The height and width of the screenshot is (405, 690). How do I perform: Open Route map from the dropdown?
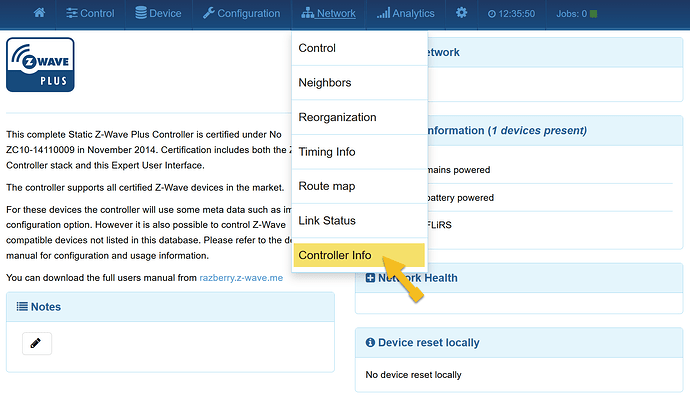tap(360, 186)
